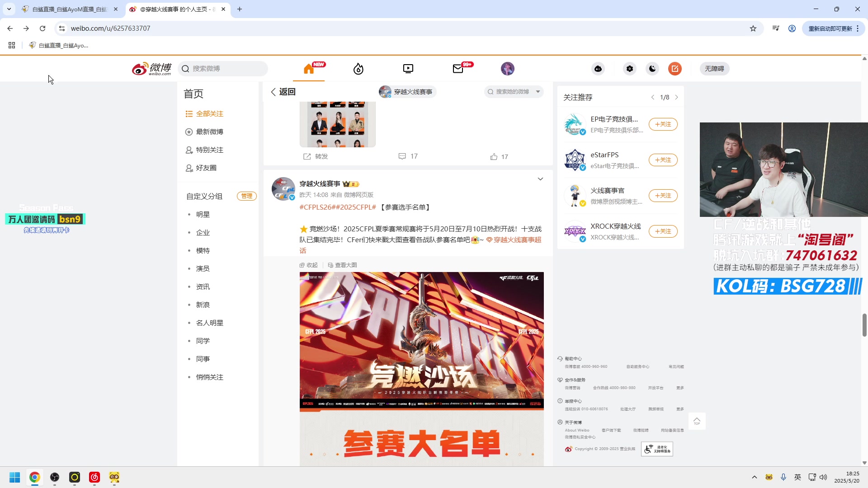Open the 悄悄关注 group
This screenshot has width=868, height=488.
[x=210, y=377]
